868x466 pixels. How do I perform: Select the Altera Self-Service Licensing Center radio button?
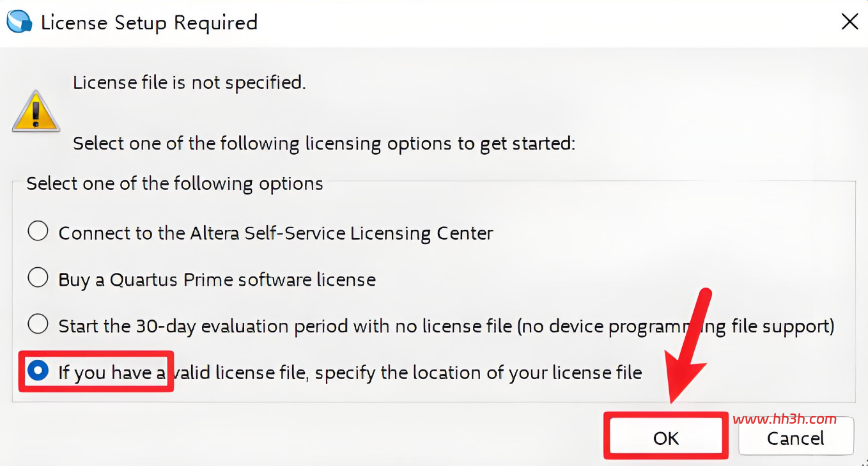coord(38,231)
